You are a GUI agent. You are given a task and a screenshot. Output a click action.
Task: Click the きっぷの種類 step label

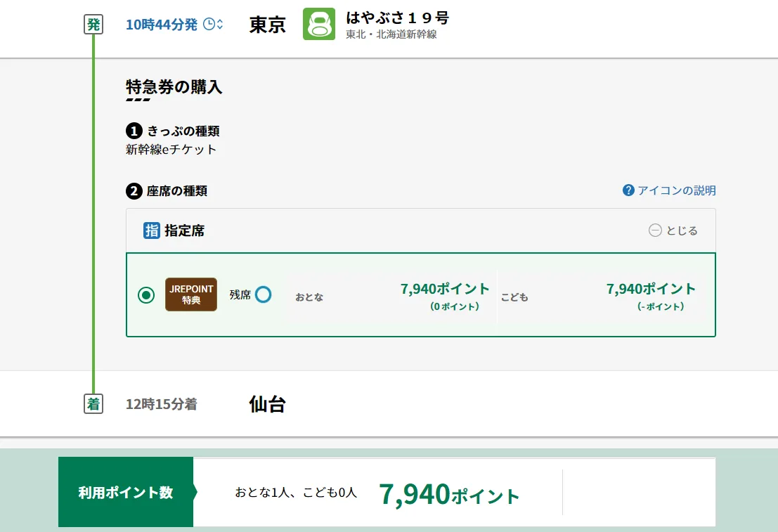point(183,131)
